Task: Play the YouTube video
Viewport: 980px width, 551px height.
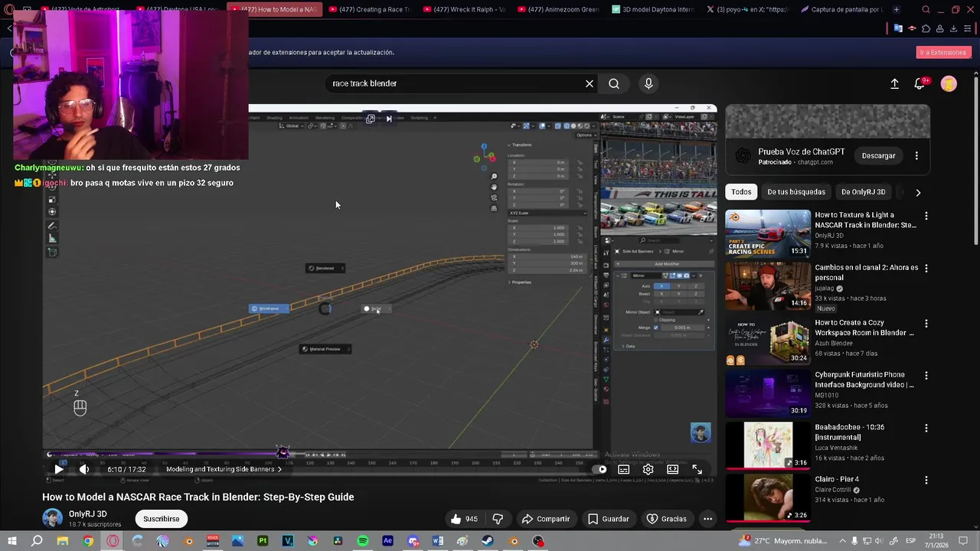Action: pyautogui.click(x=59, y=469)
